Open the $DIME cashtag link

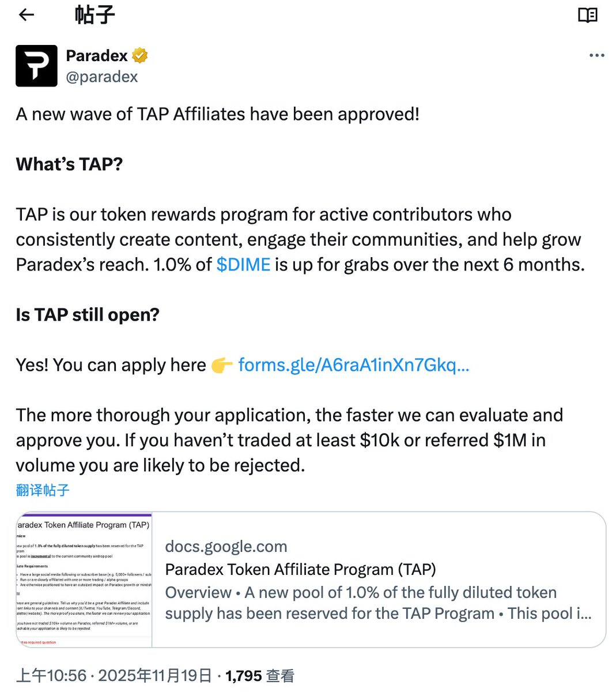(x=243, y=265)
